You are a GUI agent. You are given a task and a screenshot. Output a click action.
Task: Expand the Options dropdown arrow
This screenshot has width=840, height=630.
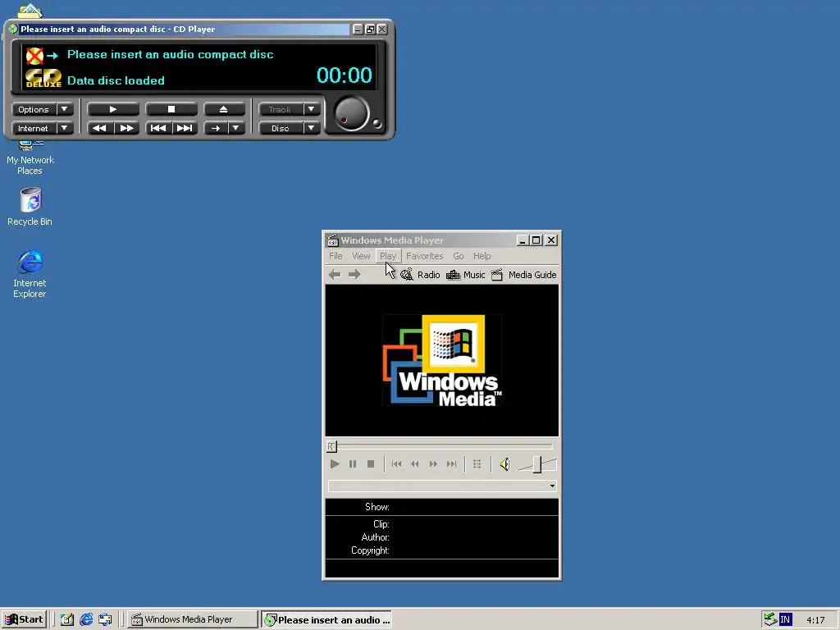65,109
